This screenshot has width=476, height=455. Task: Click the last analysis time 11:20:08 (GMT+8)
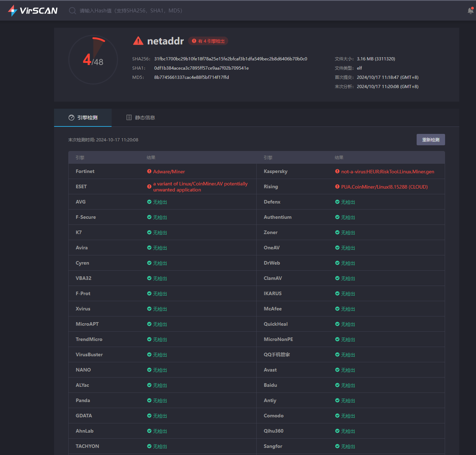pyautogui.click(x=387, y=87)
